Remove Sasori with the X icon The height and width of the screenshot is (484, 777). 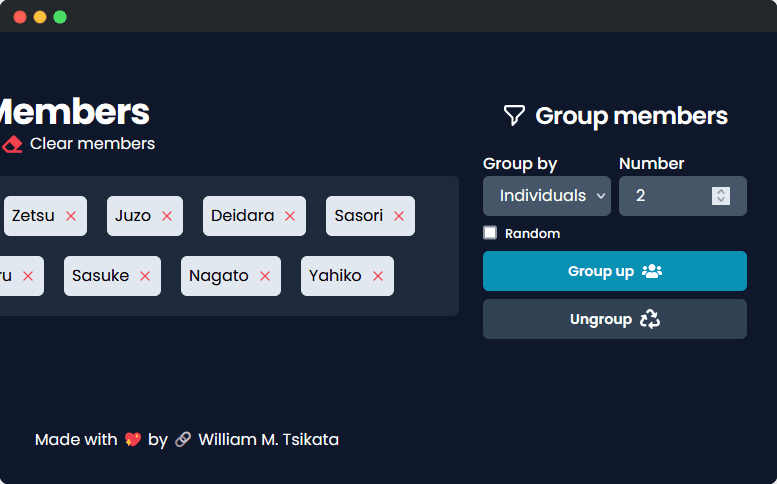(x=399, y=216)
